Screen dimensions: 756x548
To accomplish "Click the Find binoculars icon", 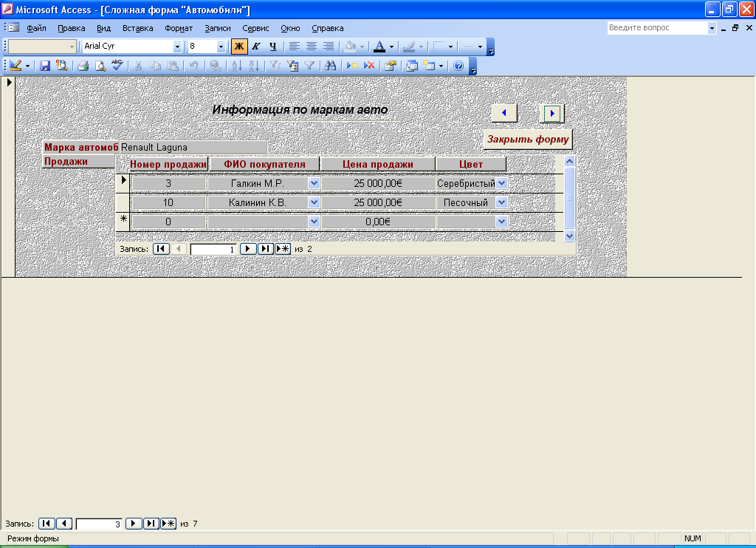I will 330,66.
